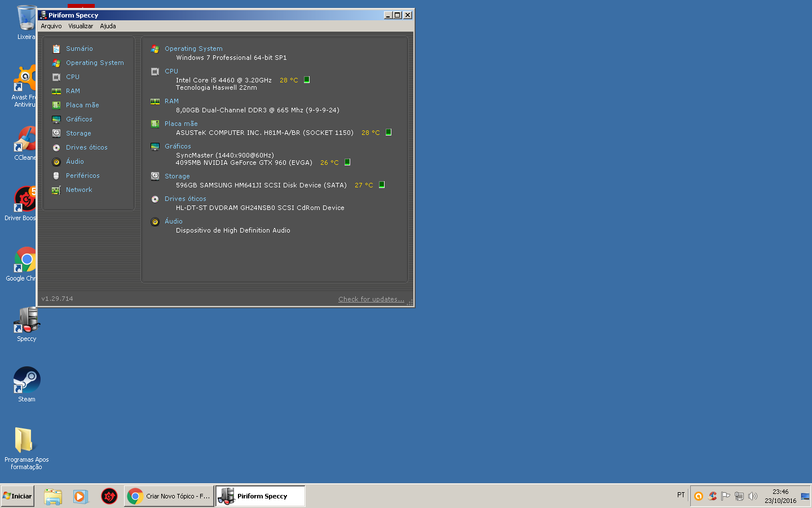
Task: Click the volume speaker tray icon
Action: (753, 496)
